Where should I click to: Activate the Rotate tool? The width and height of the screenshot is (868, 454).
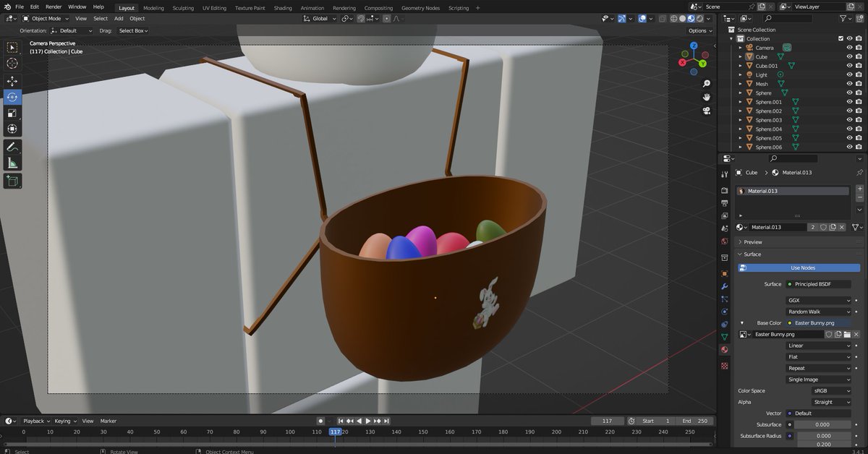(12, 97)
